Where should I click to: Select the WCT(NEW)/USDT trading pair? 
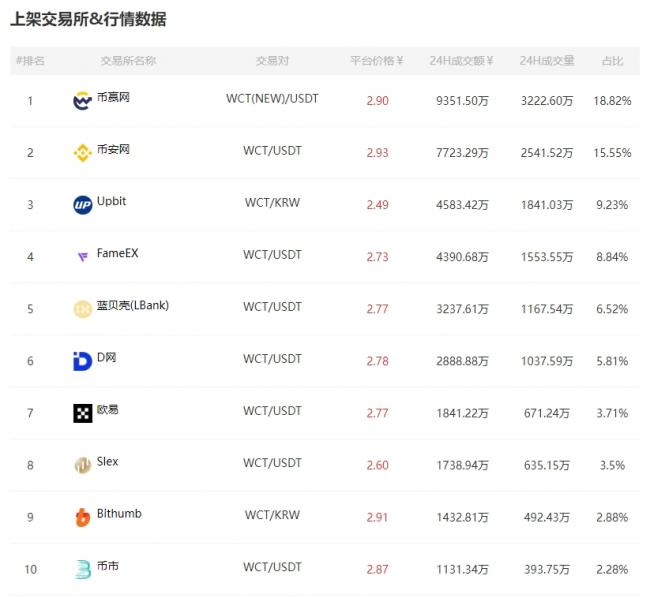(x=272, y=99)
